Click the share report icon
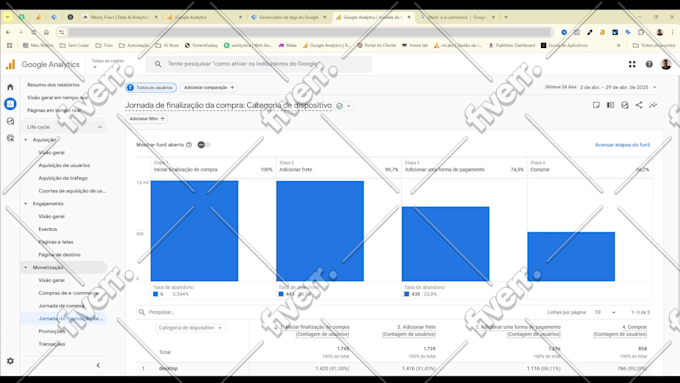The image size is (680, 383). coord(639,105)
